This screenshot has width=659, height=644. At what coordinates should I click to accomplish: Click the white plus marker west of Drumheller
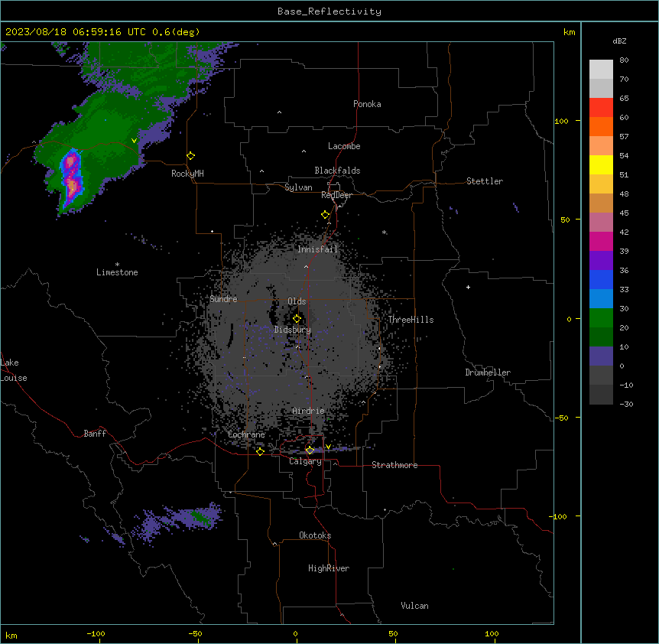click(x=468, y=287)
